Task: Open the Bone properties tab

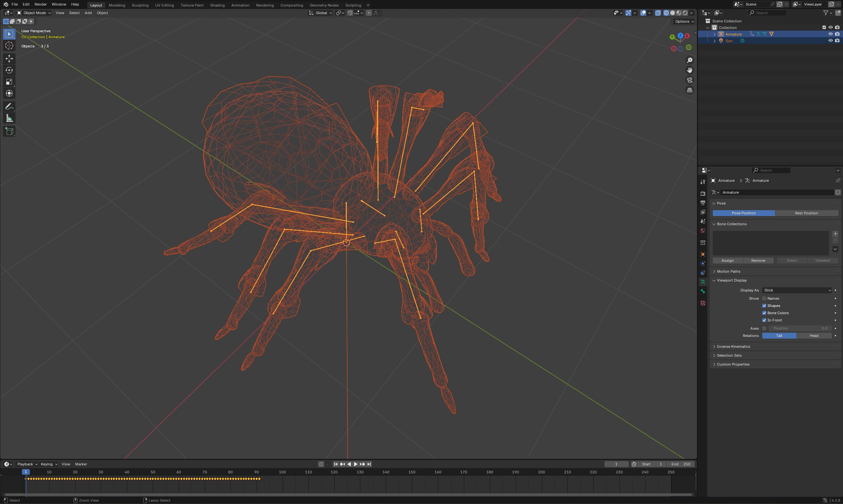Action: 702,292
